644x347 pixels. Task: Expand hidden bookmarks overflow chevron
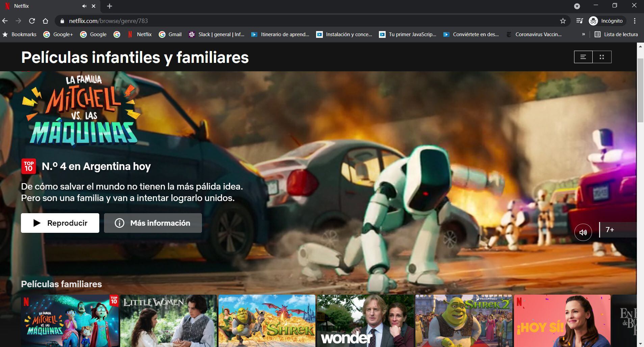pyautogui.click(x=583, y=34)
